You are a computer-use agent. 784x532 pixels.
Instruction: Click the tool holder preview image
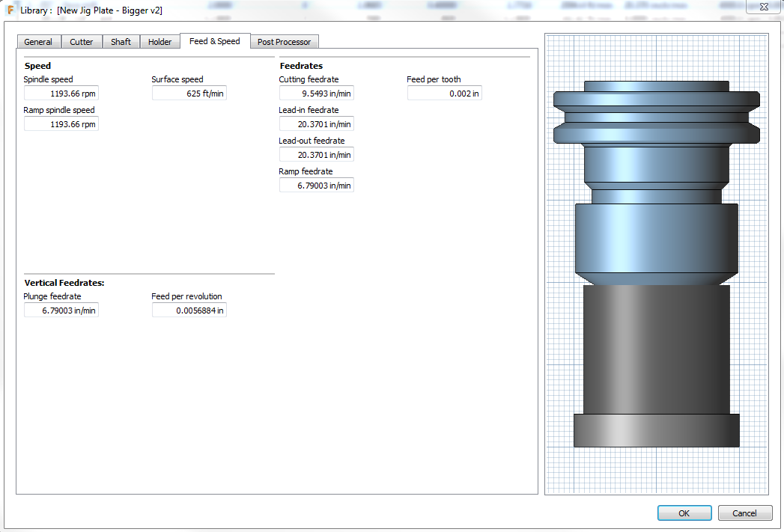click(656, 263)
